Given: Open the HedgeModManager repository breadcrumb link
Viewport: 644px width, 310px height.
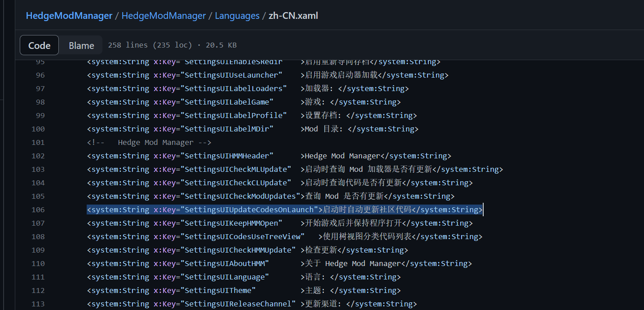Looking at the screenshot, I should coord(69,15).
